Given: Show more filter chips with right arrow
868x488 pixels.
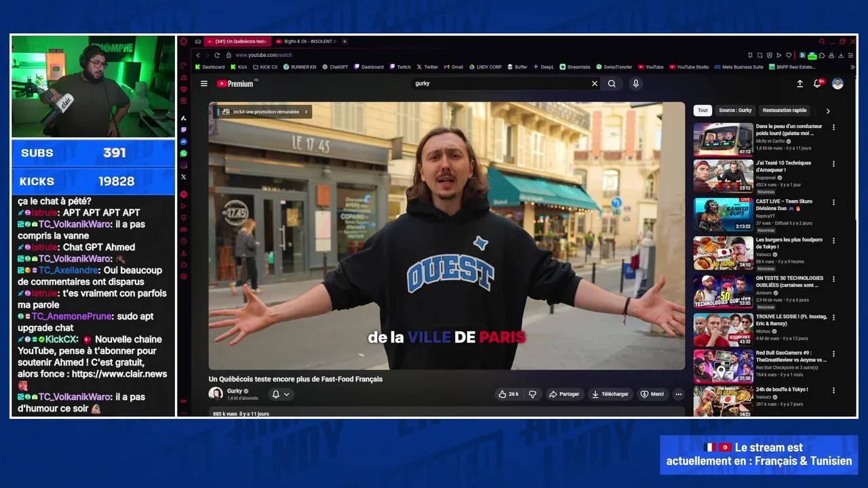Looking at the screenshot, I should point(827,110).
